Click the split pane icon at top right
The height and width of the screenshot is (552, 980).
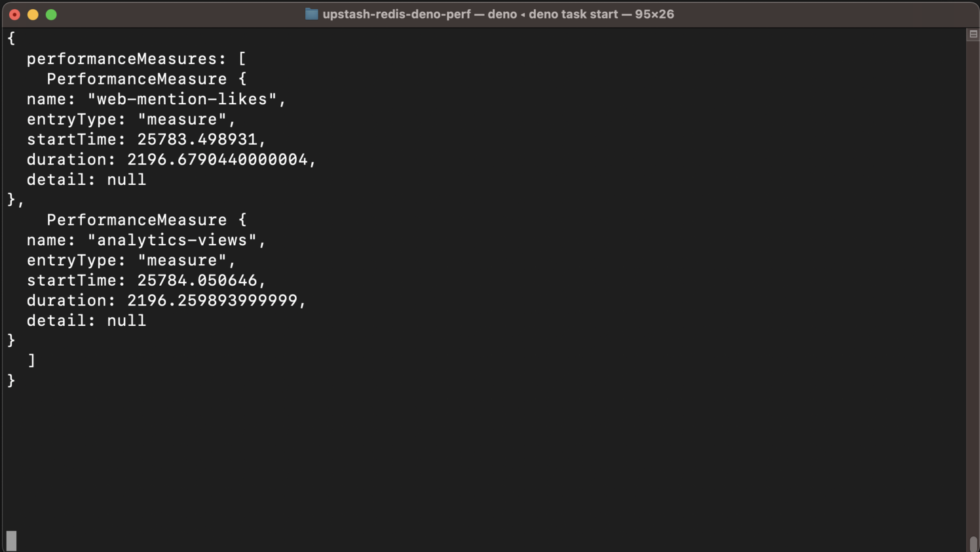click(x=973, y=34)
